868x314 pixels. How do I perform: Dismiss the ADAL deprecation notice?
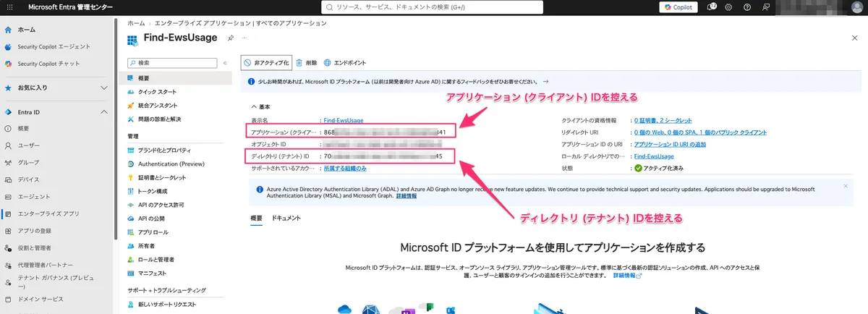846,186
